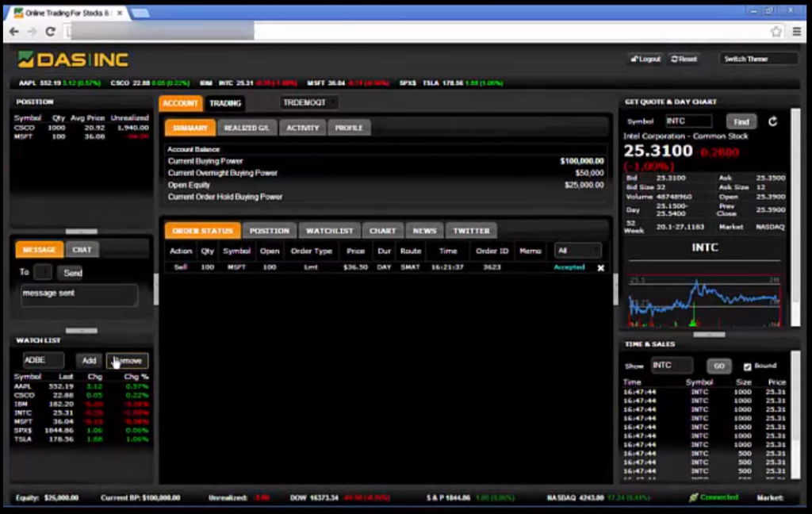Open the Chart tab
The image size is (812, 514).
click(x=383, y=231)
